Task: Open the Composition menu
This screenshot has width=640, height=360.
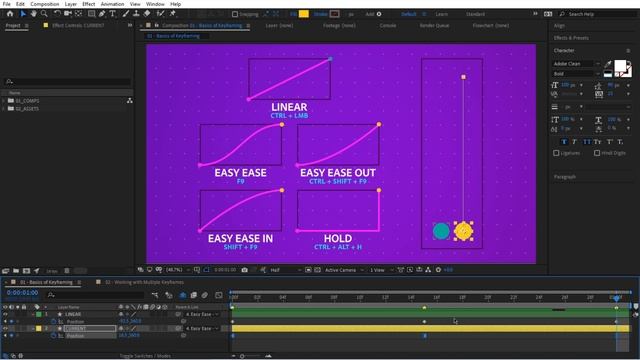Action: (44, 4)
